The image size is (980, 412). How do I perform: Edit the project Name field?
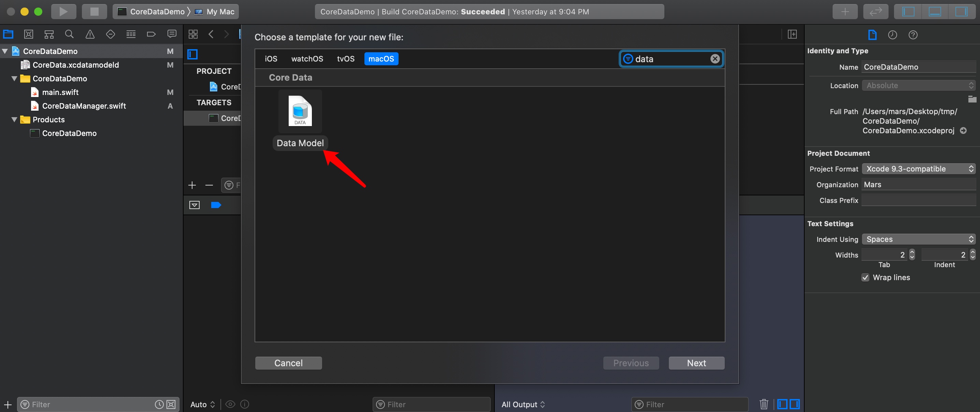pyautogui.click(x=918, y=67)
